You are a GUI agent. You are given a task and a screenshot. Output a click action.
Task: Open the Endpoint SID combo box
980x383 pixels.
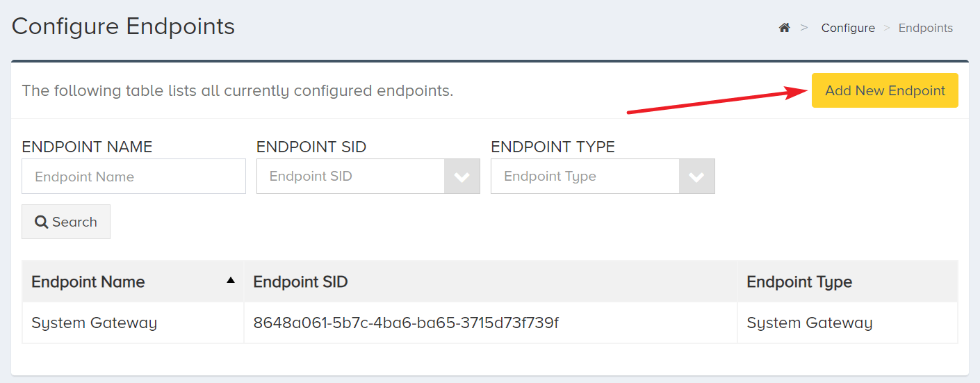(368, 177)
